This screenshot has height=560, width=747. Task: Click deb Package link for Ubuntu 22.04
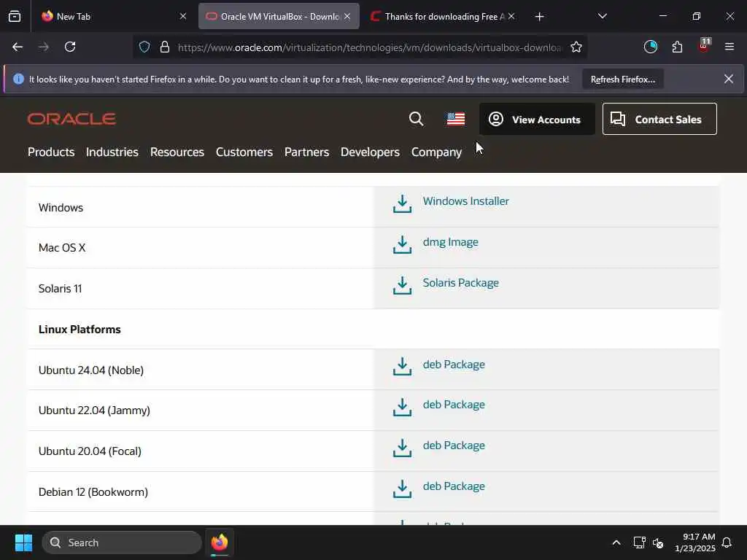point(454,404)
